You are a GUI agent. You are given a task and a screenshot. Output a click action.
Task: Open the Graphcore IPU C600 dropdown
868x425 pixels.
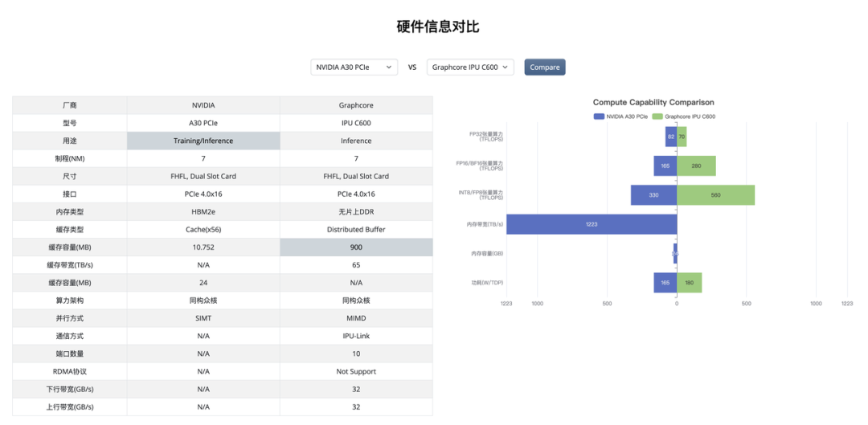470,67
